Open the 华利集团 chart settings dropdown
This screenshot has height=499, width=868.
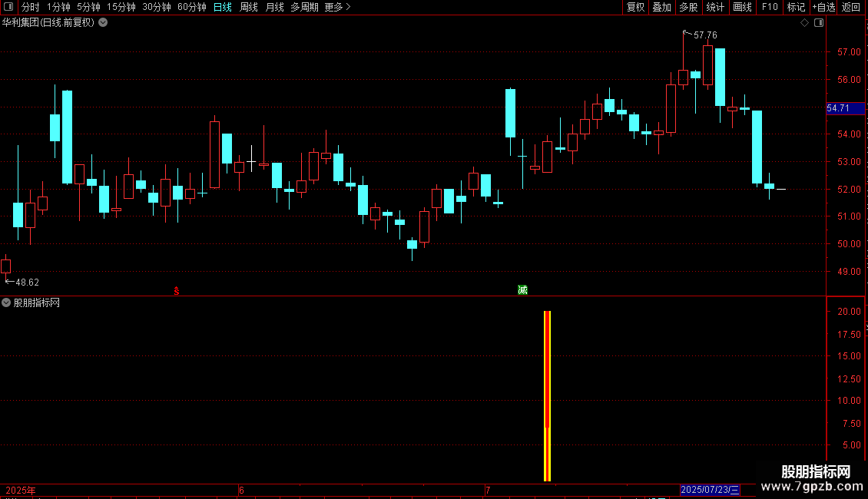click(x=103, y=23)
